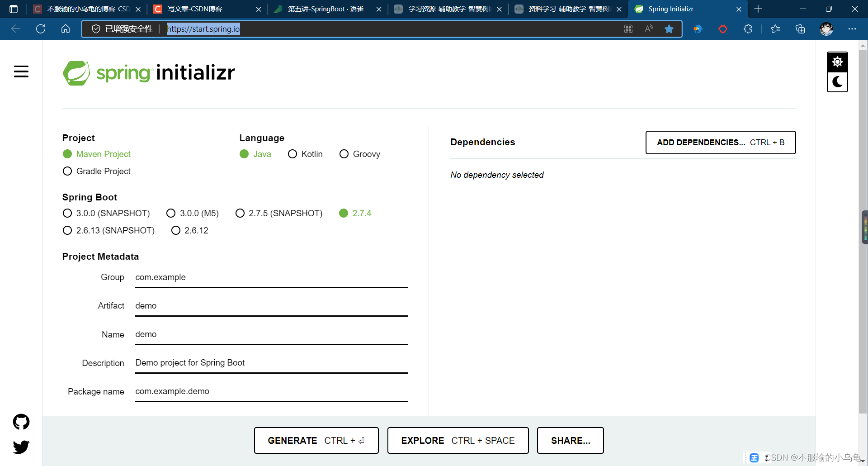Go to browser home page

pos(66,29)
